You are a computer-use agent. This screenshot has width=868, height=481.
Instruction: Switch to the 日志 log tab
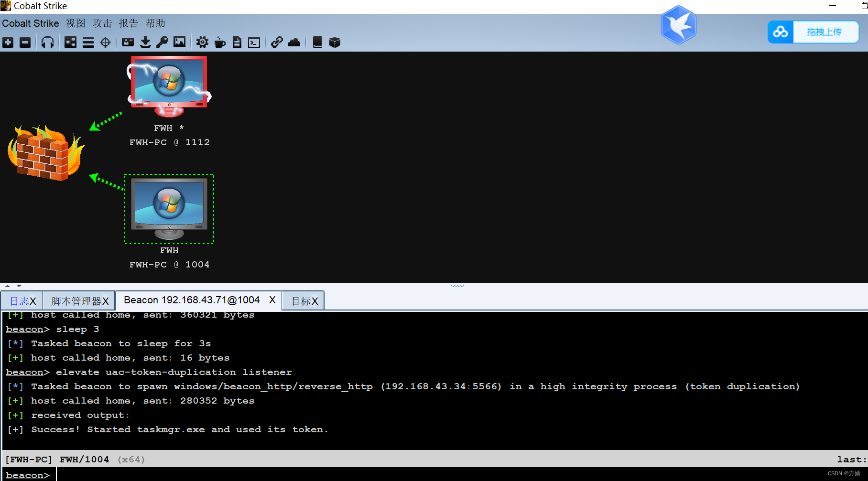[x=20, y=301]
